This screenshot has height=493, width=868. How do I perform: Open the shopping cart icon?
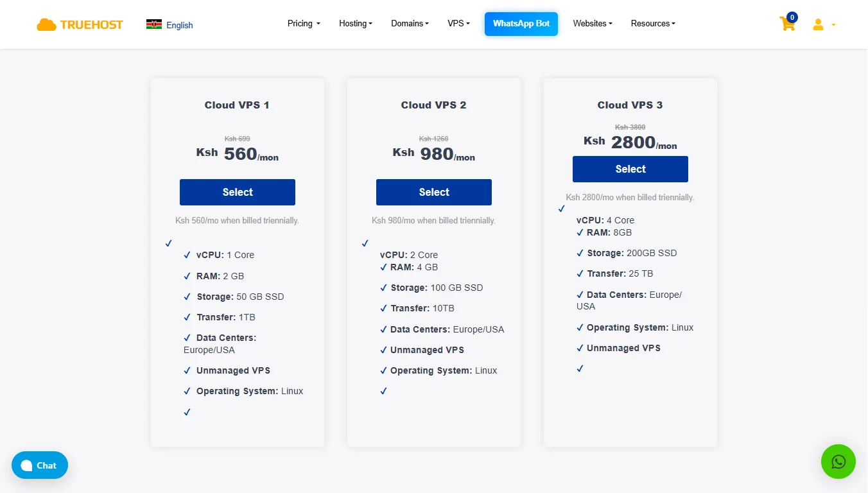tap(787, 24)
